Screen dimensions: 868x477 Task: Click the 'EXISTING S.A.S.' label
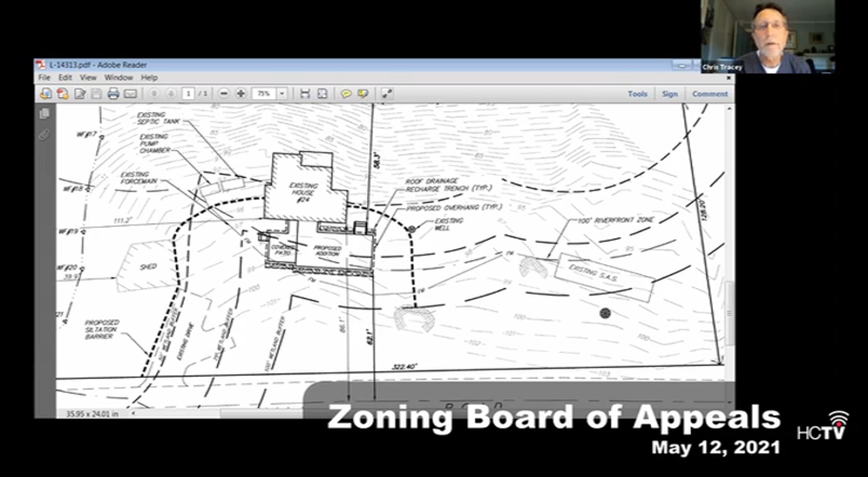(x=593, y=273)
